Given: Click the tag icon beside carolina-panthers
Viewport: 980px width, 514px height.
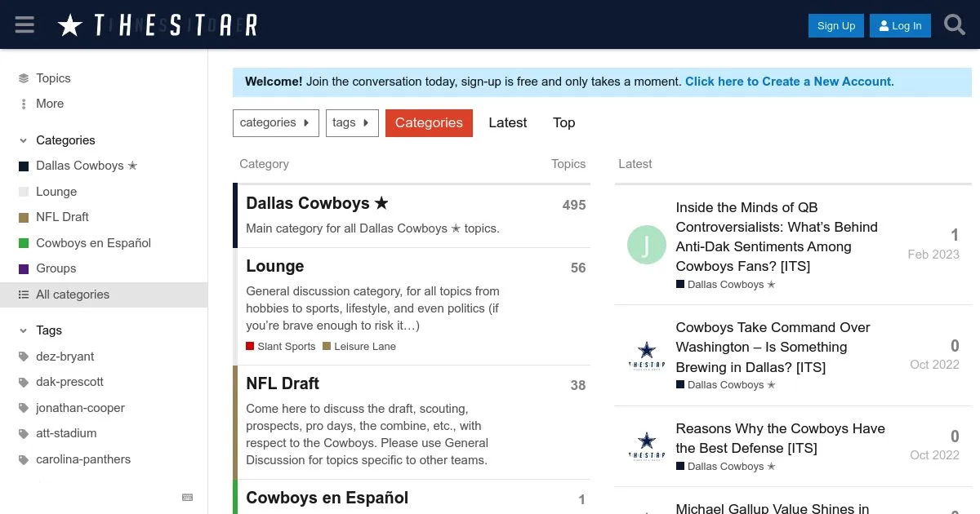Looking at the screenshot, I should click(x=24, y=459).
